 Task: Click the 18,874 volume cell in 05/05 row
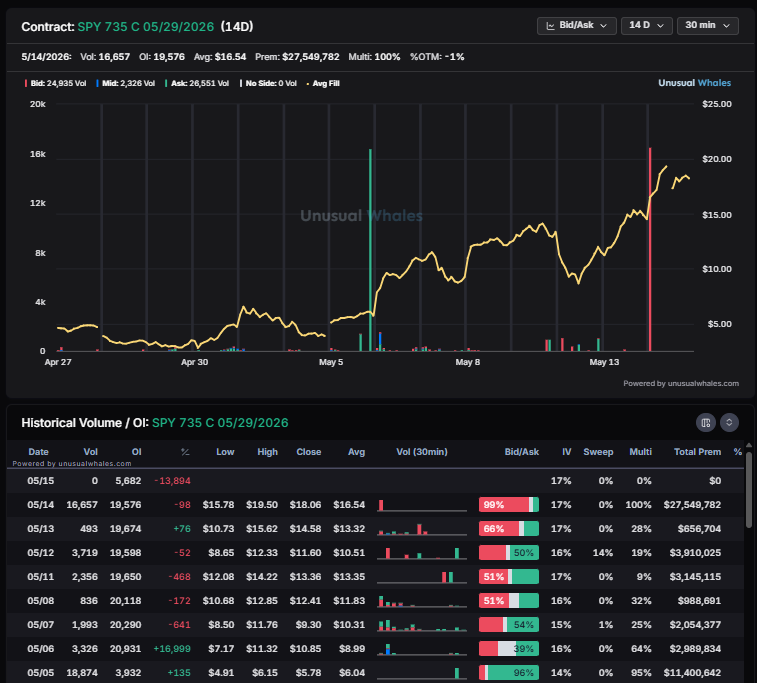[x=82, y=672]
